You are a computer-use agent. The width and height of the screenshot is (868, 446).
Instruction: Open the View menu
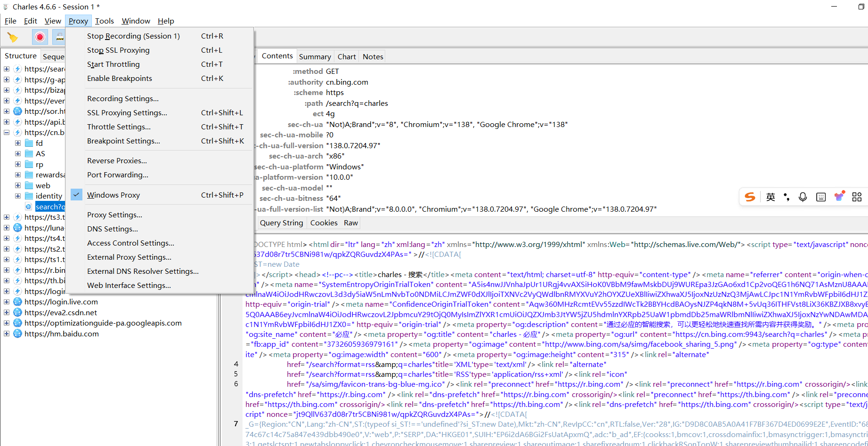[x=53, y=21]
